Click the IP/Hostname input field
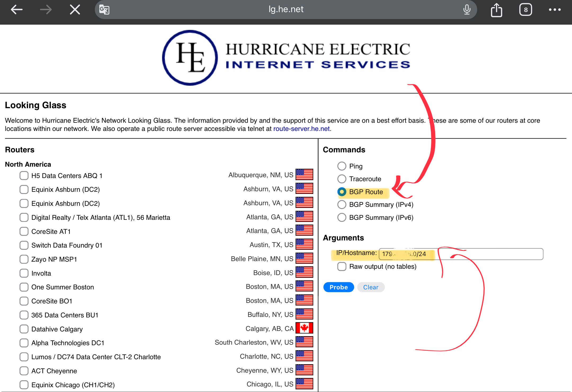 pos(461,254)
